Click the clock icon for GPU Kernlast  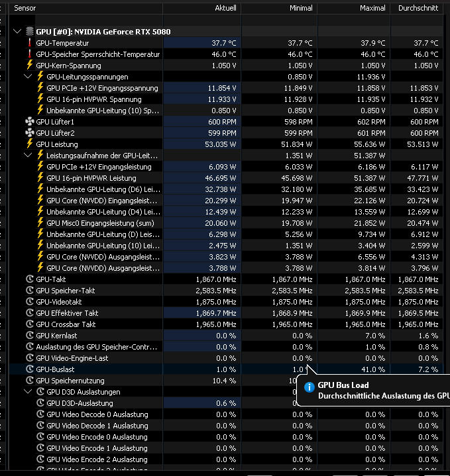pos(29,335)
